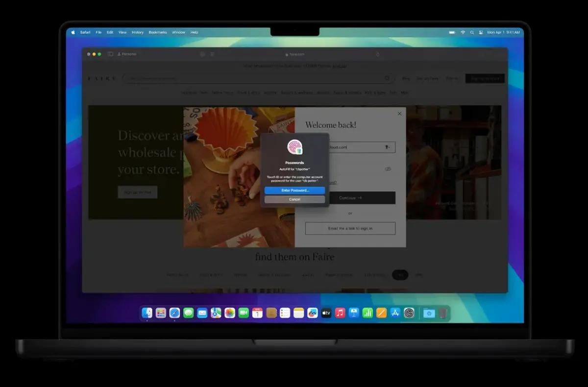Cancel the Passwords AutoFill dialog

click(x=295, y=199)
